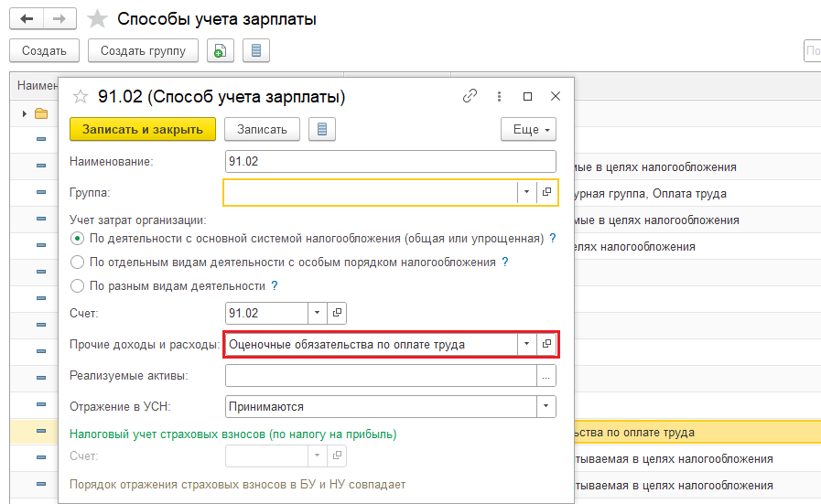
Task: Open the Еще menu
Action: 528,129
